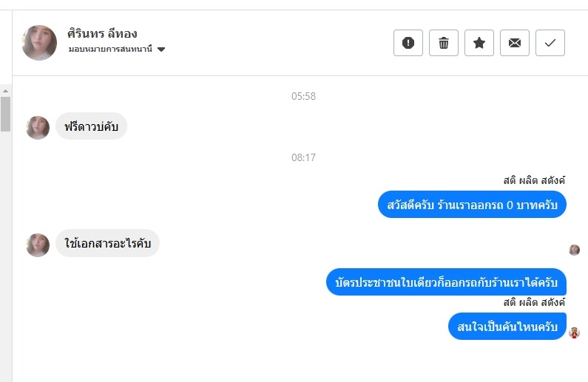The image size is (588, 382).
Task: Open the assign conversation label มอบหมายการสนทนานี้
Action: click(x=110, y=49)
